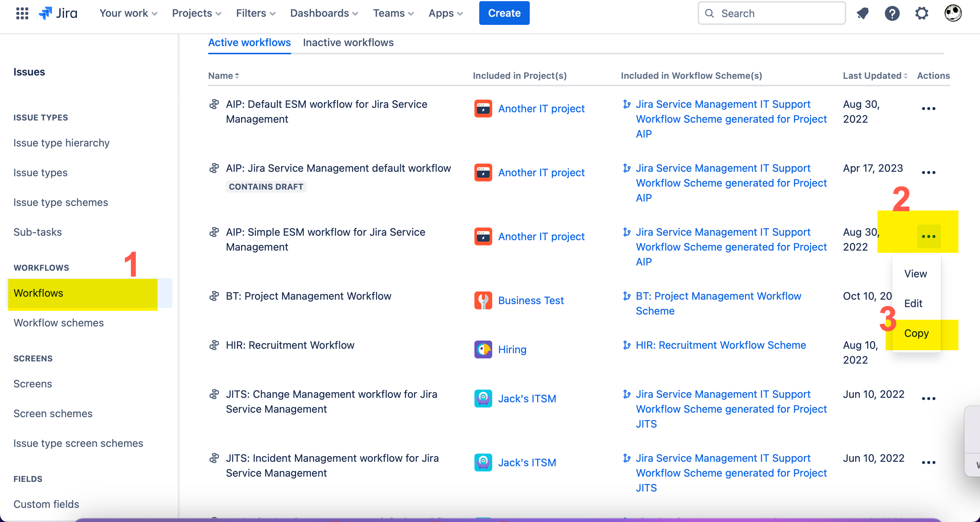The height and width of the screenshot is (522, 980).
Task: Toggle the Name column sort arrows
Action: click(x=237, y=75)
